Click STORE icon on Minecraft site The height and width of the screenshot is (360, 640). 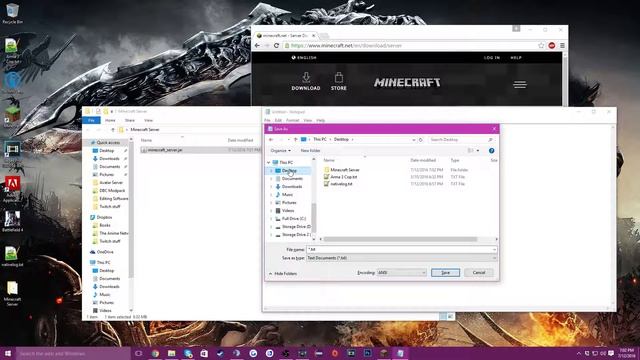[x=339, y=81]
